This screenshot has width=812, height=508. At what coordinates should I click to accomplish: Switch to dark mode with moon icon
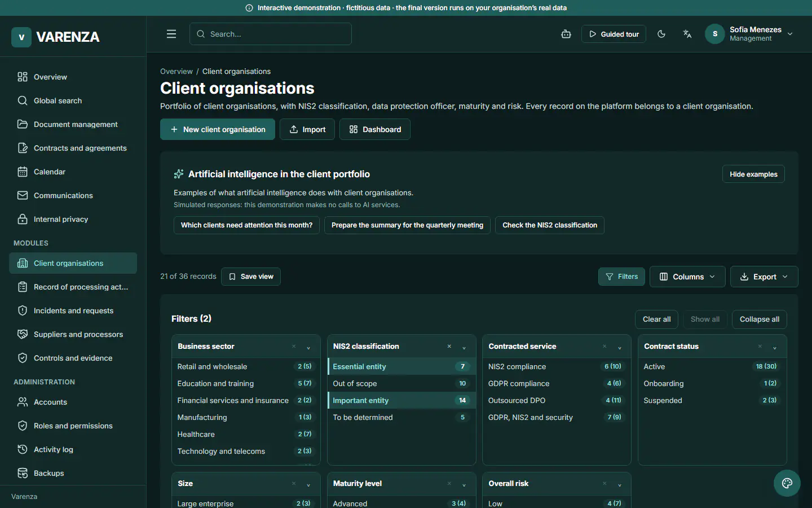pyautogui.click(x=661, y=34)
